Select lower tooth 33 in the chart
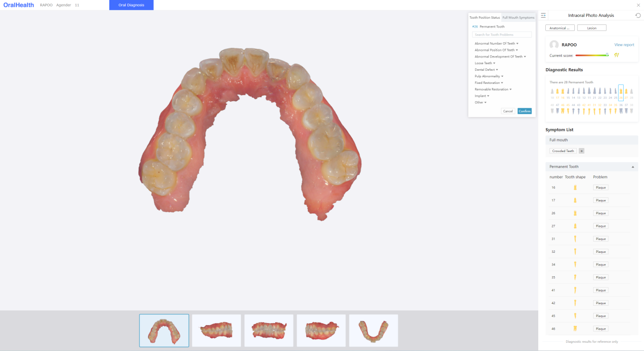This screenshot has width=644, height=351. (x=605, y=109)
